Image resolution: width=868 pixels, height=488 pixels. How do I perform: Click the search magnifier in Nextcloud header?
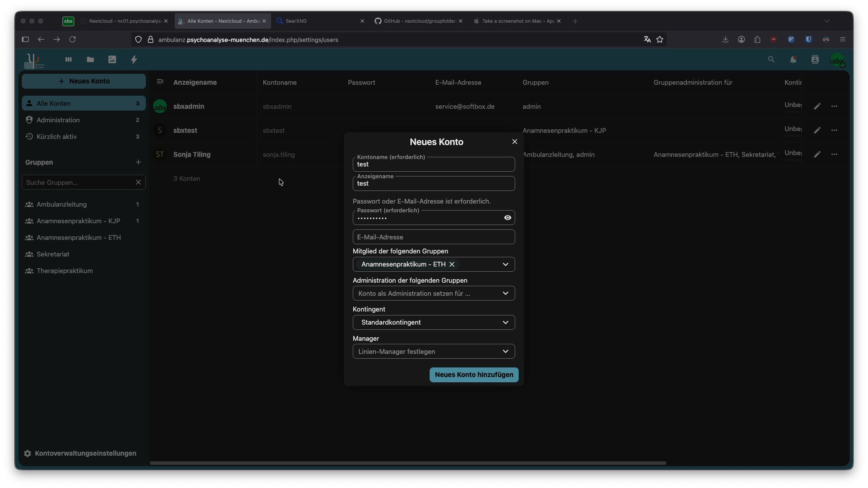771,59
